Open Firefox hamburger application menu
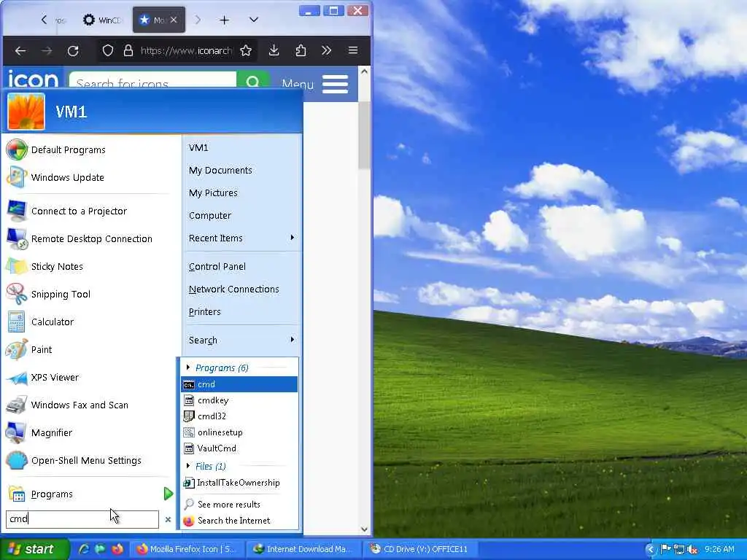747x560 pixels. click(x=353, y=50)
